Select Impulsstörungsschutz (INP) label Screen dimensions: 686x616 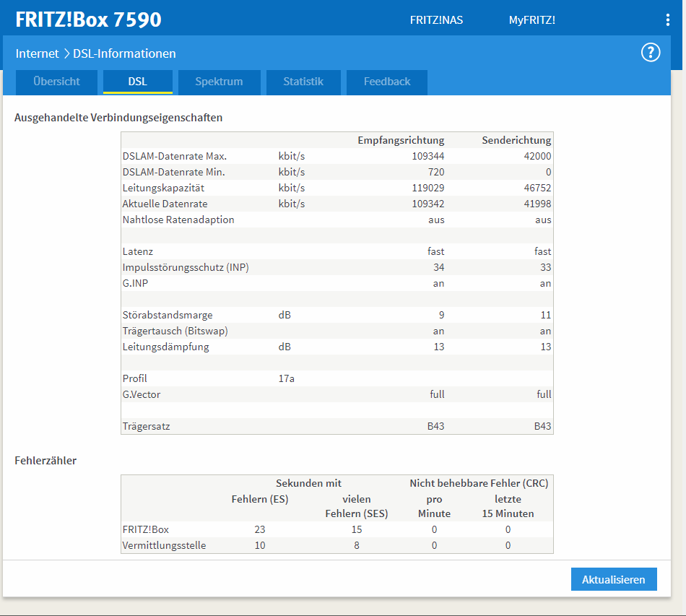pyautogui.click(x=186, y=267)
